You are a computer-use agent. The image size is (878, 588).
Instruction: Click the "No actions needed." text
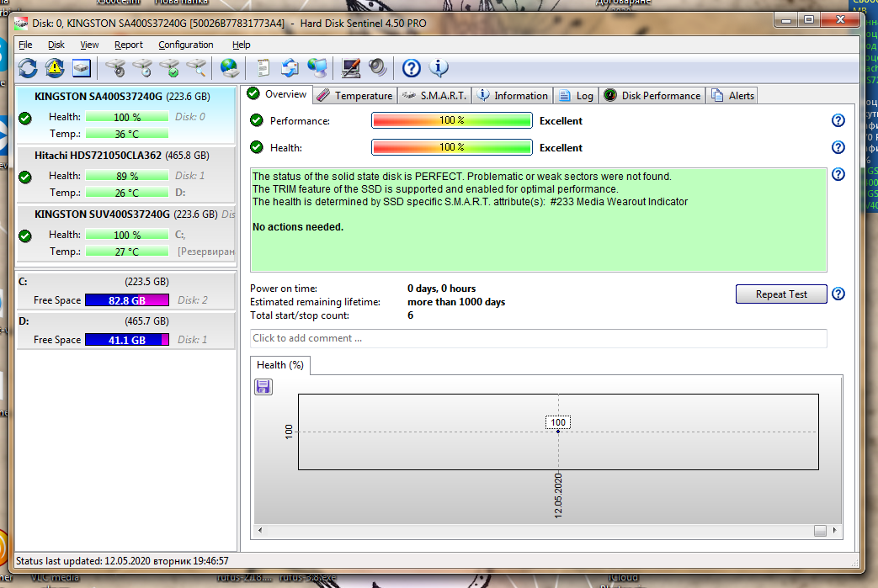pyautogui.click(x=298, y=227)
